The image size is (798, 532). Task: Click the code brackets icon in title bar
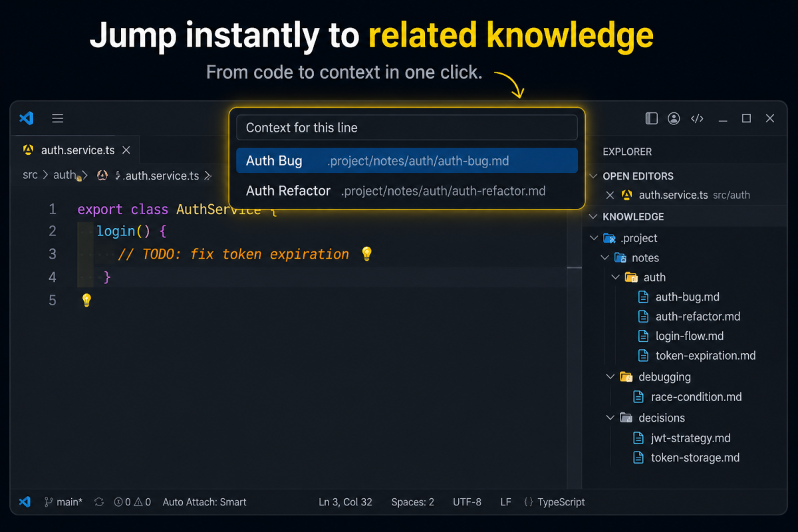[697, 118]
